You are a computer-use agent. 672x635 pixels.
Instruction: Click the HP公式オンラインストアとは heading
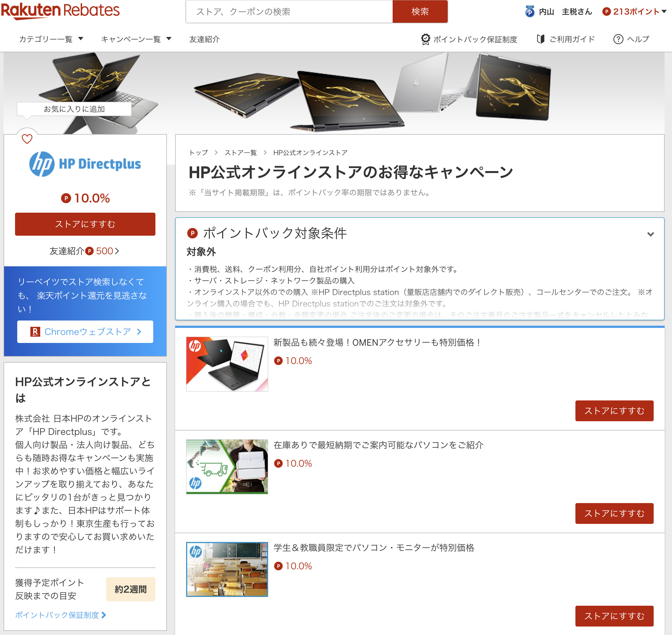[83, 389]
